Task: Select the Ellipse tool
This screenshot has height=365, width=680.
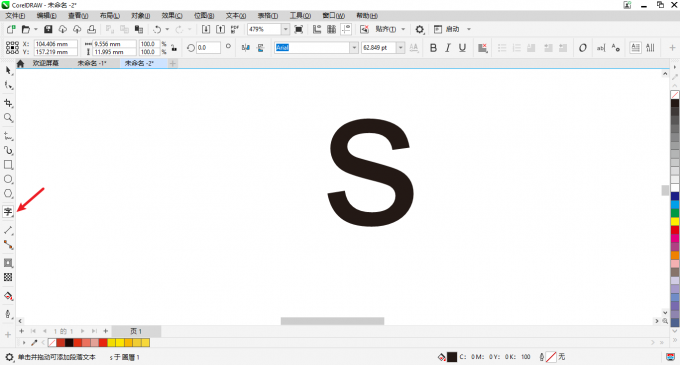Action: pyautogui.click(x=8, y=179)
